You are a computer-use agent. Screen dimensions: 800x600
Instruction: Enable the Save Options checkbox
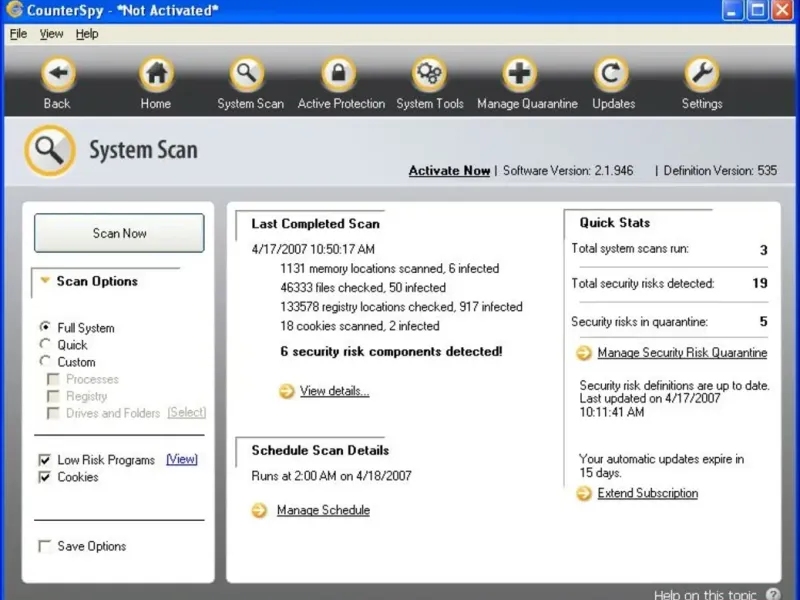coord(45,546)
